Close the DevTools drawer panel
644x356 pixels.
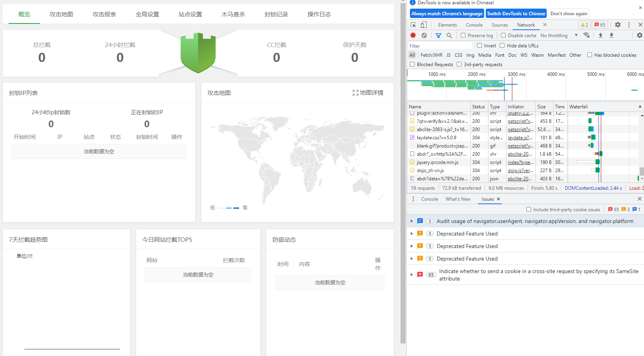coord(640,199)
